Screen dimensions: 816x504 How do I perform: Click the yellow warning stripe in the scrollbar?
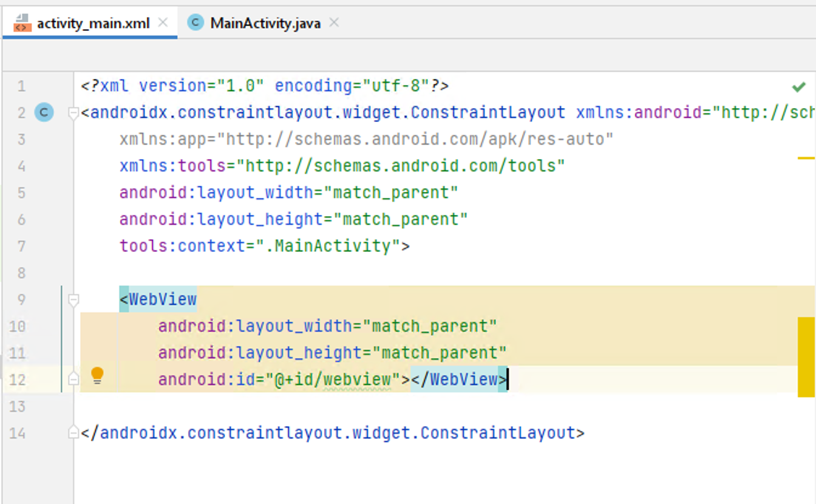click(806, 356)
